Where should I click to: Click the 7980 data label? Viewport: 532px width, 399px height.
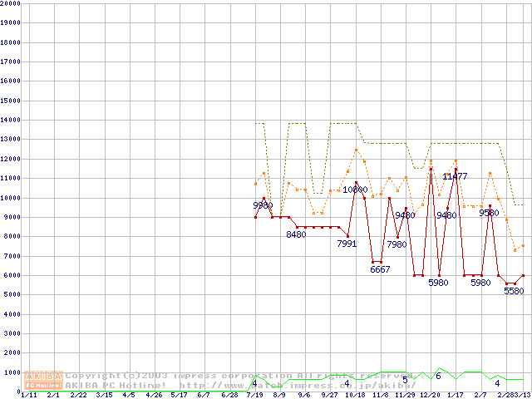pyautogui.click(x=397, y=244)
